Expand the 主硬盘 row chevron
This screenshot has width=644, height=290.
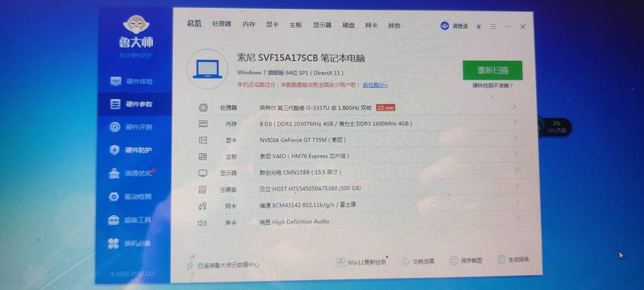(517, 186)
